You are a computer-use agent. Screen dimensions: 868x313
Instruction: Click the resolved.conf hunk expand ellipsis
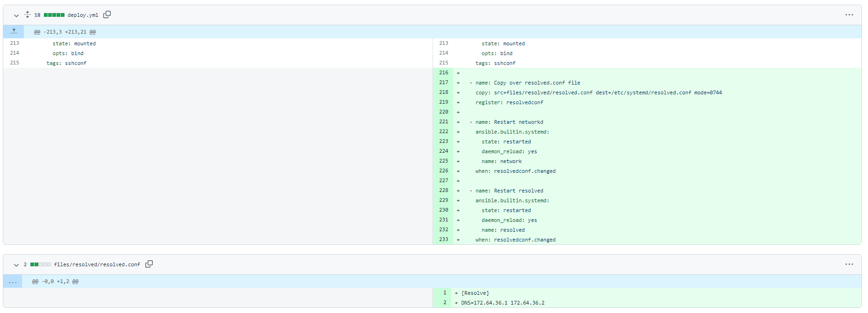pyautogui.click(x=13, y=281)
